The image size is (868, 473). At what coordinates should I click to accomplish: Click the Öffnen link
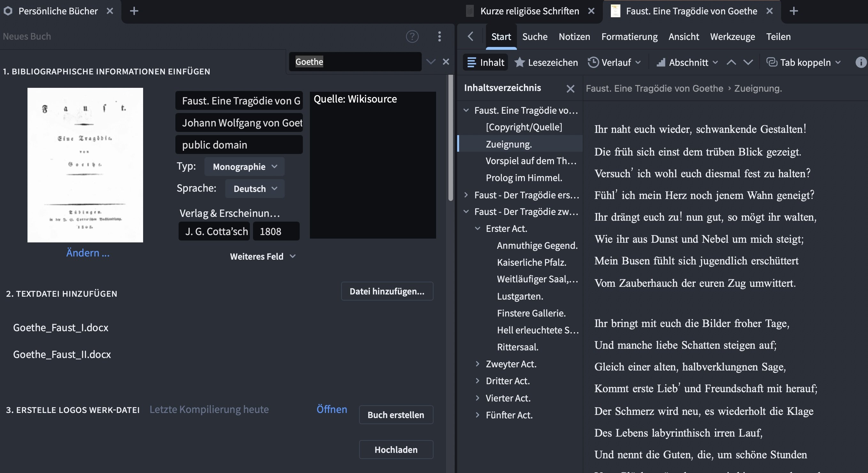click(x=332, y=409)
